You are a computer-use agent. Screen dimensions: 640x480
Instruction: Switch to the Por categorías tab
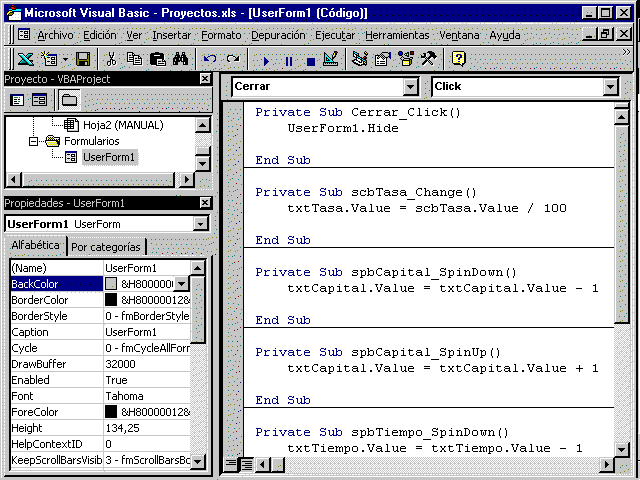click(106, 247)
